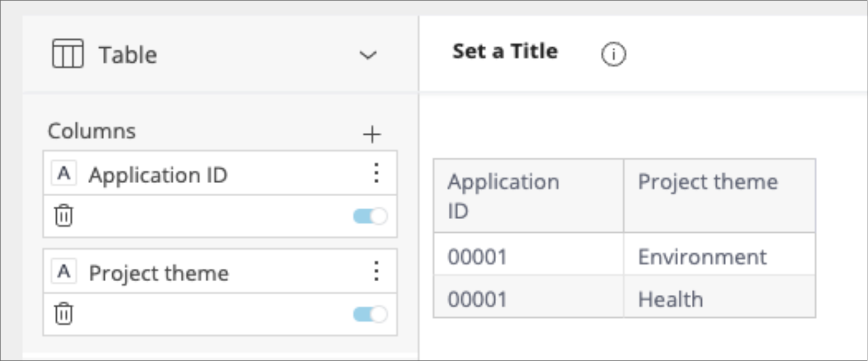Add a new column with plus icon
Viewport: 868px width, 361px height.
click(371, 135)
